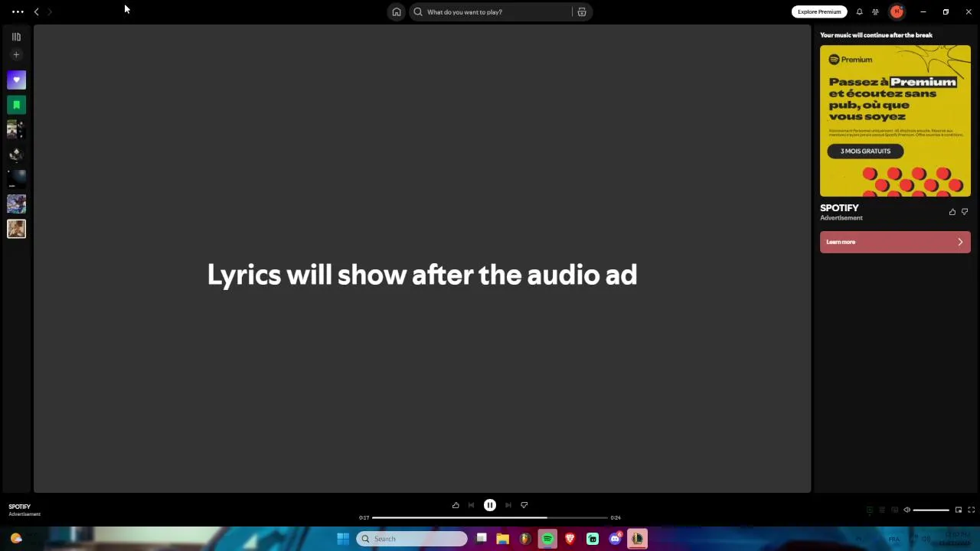Open the Browse icon beside search
The image size is (980, 551).
(582, 11)
